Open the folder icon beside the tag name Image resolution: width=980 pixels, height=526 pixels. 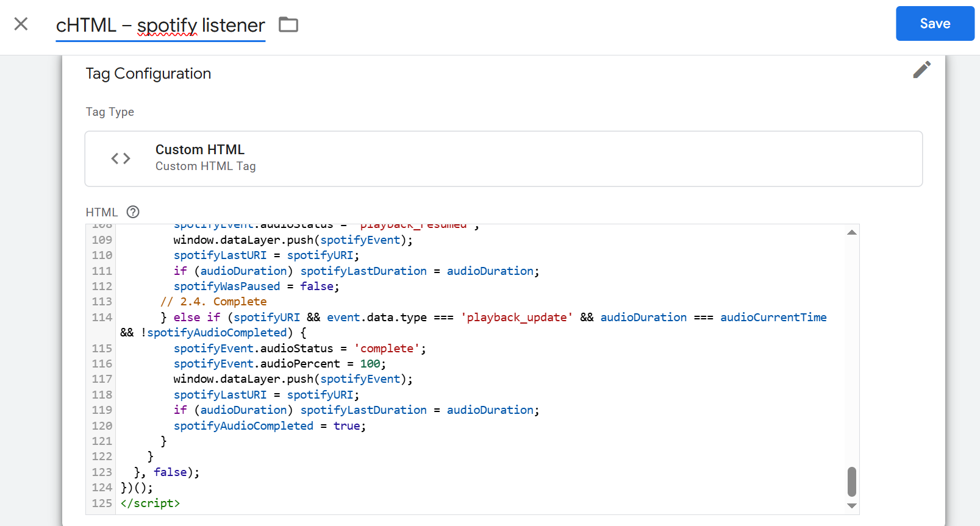tap(288, 24)
